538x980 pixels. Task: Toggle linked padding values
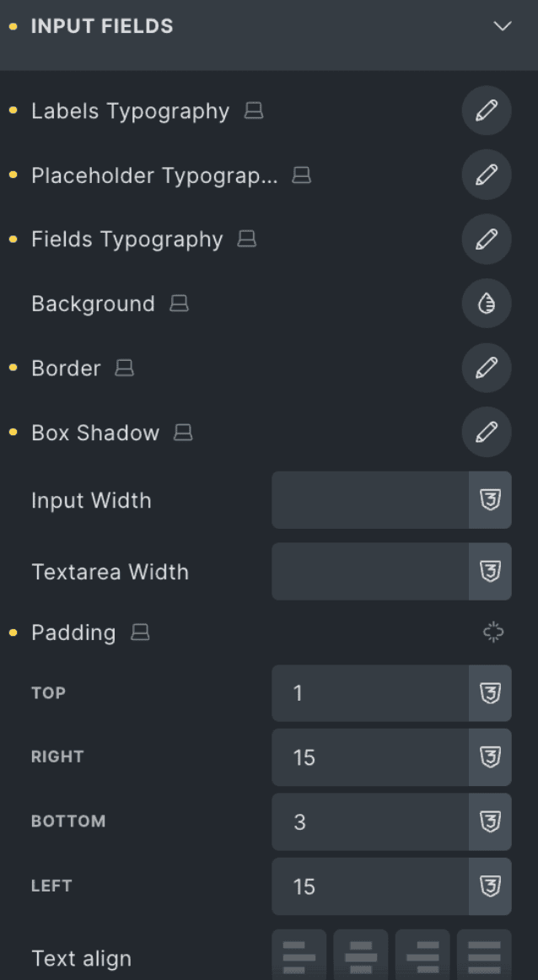[x=492, y=633]
